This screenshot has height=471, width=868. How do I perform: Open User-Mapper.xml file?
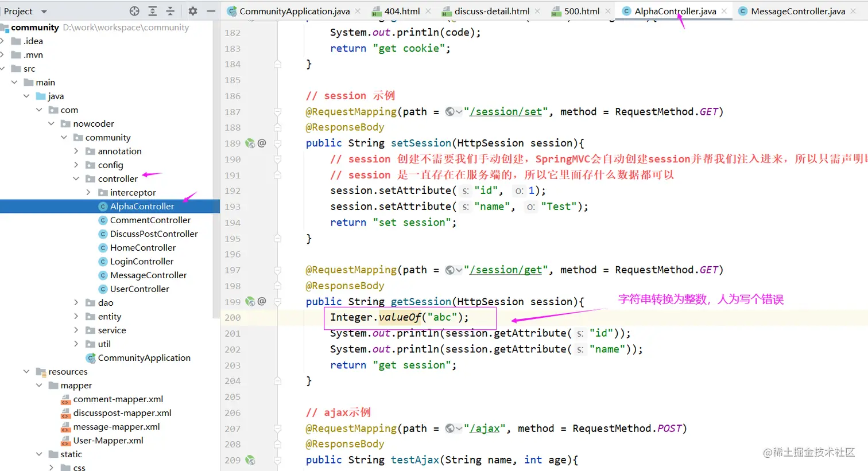(110, 440)
